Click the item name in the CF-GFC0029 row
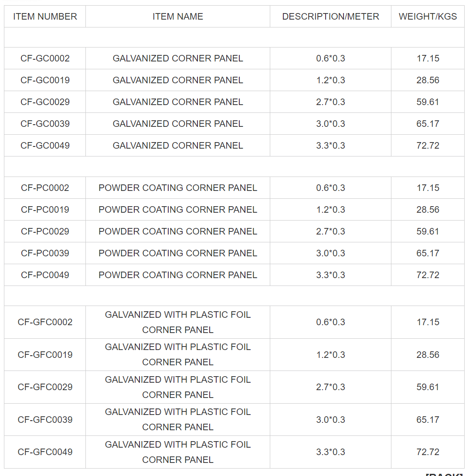 pyautogui.click(x=178, y=387)
